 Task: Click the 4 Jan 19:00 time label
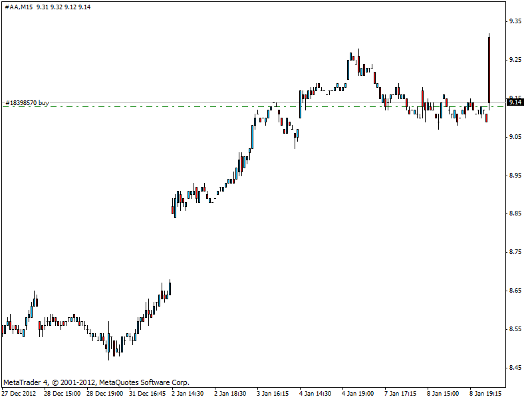[358, 394]
